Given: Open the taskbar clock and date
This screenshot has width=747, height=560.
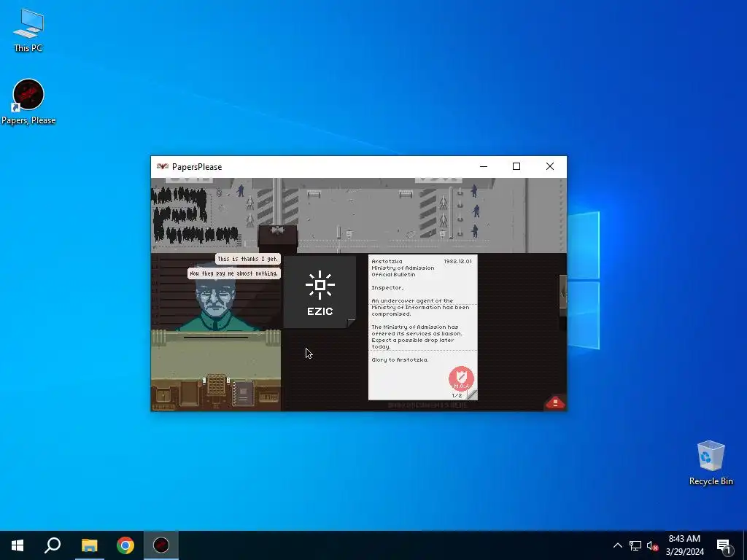Looking at the screenshot, I should tap(684, 545).
